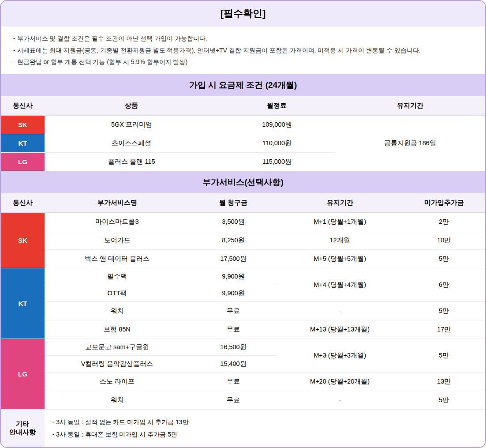Click the 미가입추가금 column header

point(444,203)
